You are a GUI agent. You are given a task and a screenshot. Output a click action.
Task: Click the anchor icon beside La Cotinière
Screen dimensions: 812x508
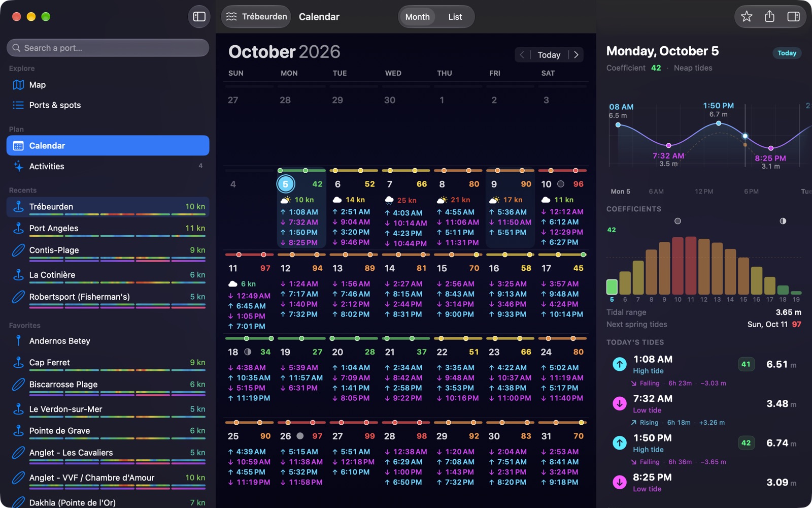[18, 275]
